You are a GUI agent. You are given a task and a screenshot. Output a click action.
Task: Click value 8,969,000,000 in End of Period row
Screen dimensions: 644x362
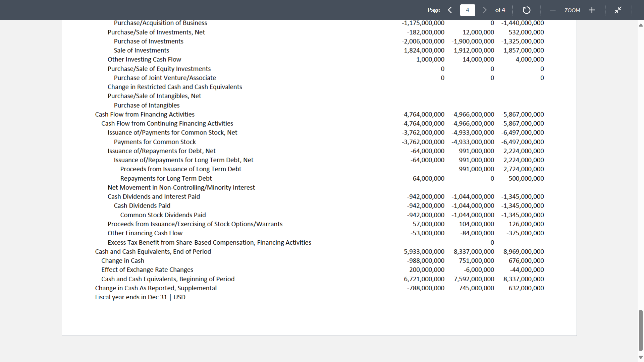point(524,251)
